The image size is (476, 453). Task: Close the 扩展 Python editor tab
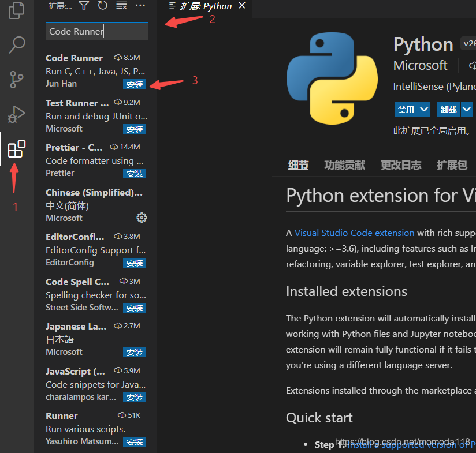242,5
